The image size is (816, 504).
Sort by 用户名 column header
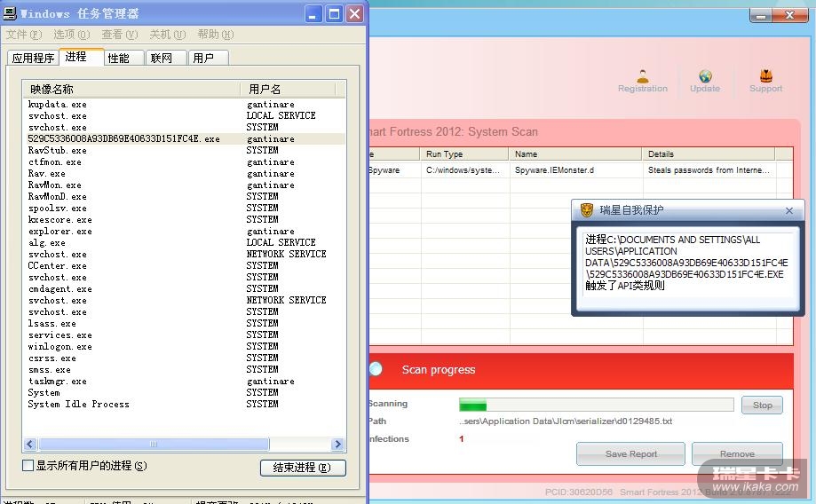(288, 89)
